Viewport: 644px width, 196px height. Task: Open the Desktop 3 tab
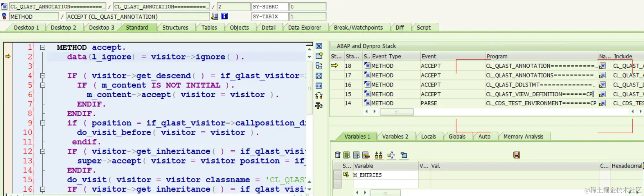click(101, 27)
